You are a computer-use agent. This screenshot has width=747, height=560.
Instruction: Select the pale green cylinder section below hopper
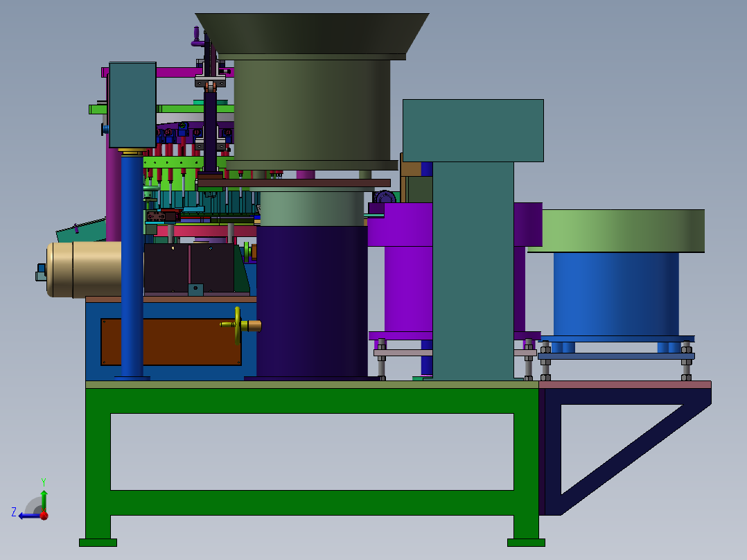point(312,209)
